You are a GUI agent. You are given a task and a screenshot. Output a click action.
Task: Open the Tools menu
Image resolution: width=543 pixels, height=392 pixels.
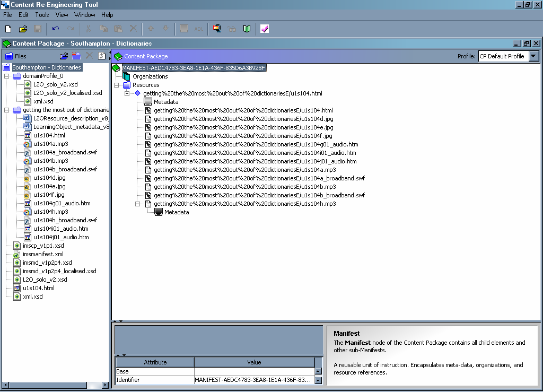[x=42, y=15]
